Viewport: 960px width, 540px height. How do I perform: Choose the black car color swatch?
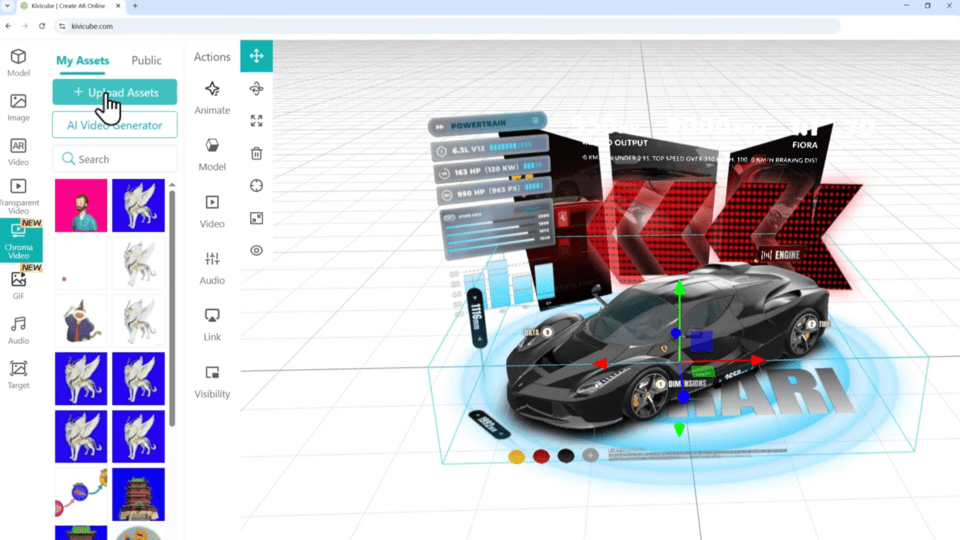pos(566,456)
